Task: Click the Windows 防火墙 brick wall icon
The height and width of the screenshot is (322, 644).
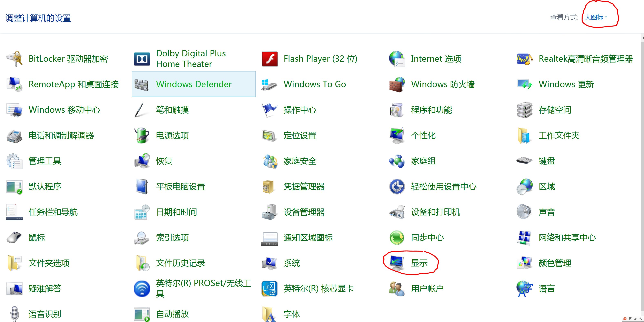Action: click(x=397, y=84)
